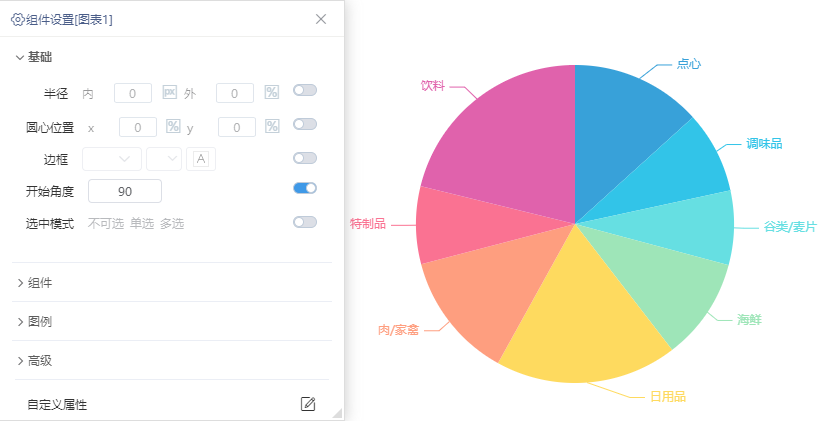Viewport: 833px width, 421px height.
Task: Click the 点心 chart label
Action: 689,64
